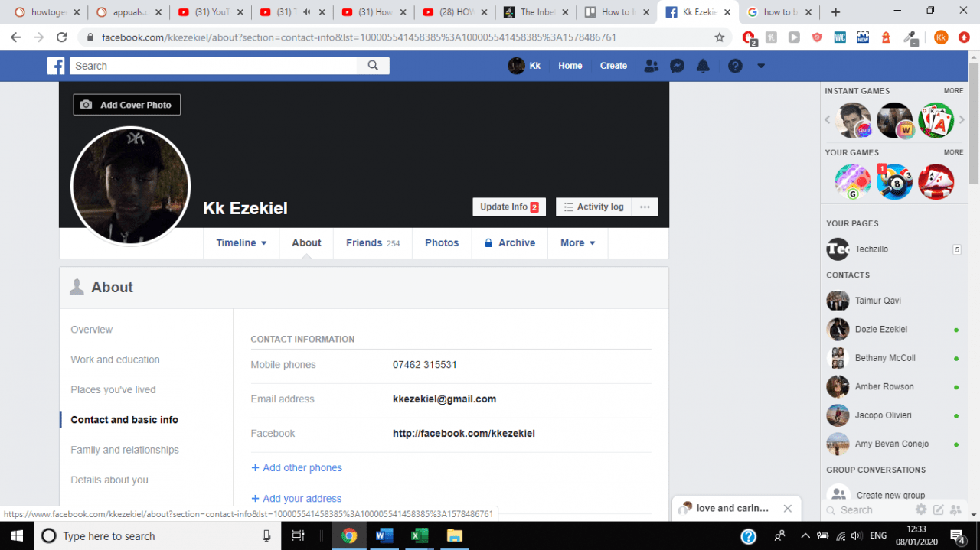Open the Archive tab
The width and height of the screenshot is (980, 550).
[509, 242]
